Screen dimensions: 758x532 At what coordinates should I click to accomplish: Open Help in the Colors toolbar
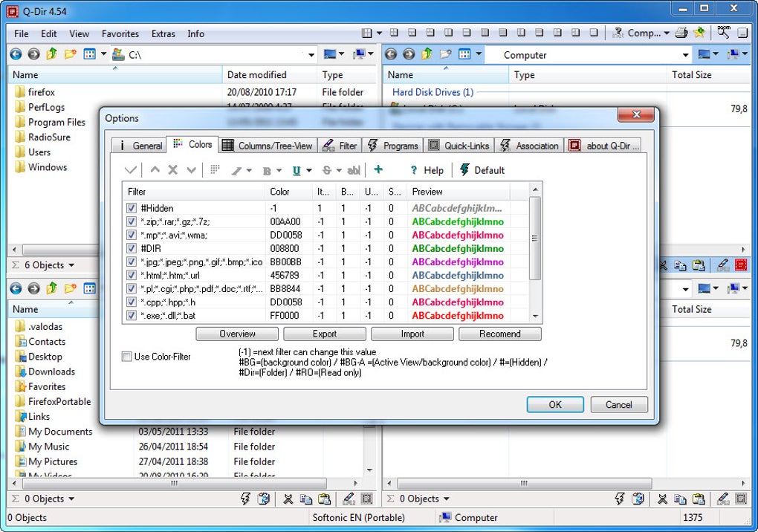coord(427,170)
